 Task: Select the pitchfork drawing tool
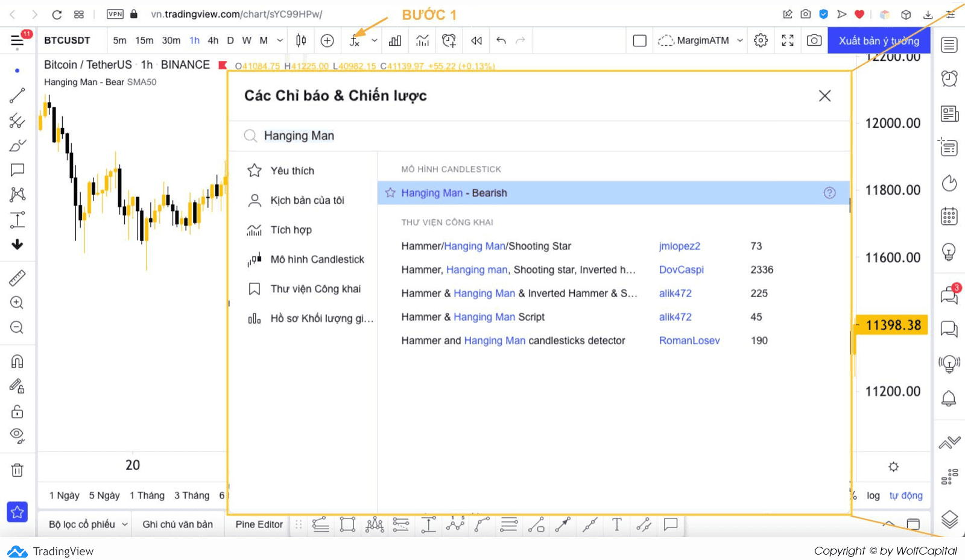pos(17,121)
